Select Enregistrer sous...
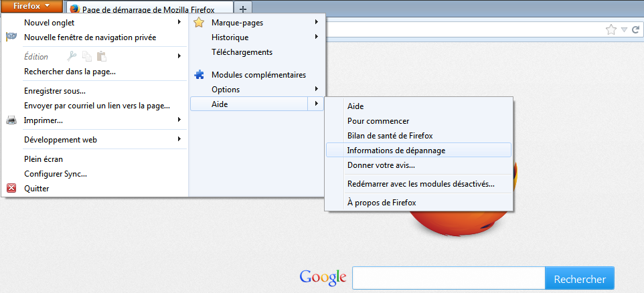Screen dimensions: 644x293 click(x=55, y=91)
